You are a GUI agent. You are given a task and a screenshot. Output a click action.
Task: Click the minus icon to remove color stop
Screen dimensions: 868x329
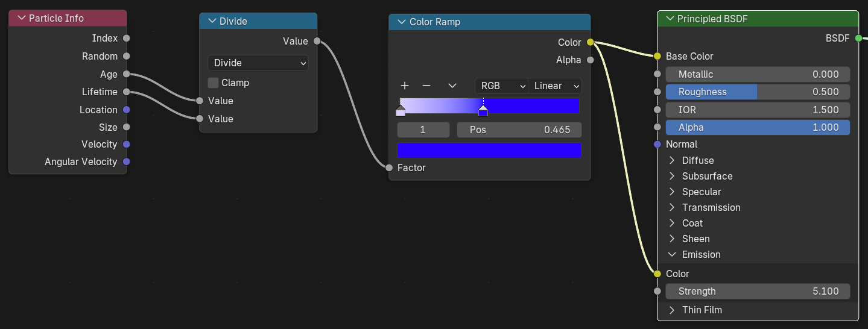click(x=426, y=86)
